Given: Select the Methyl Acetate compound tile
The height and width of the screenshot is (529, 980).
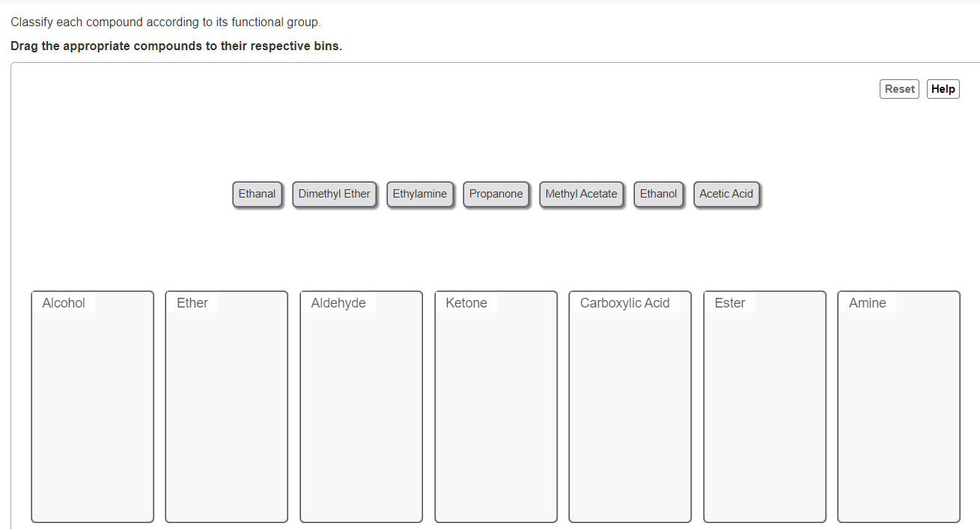Looking at the screenshot, I should coord(582,194).
